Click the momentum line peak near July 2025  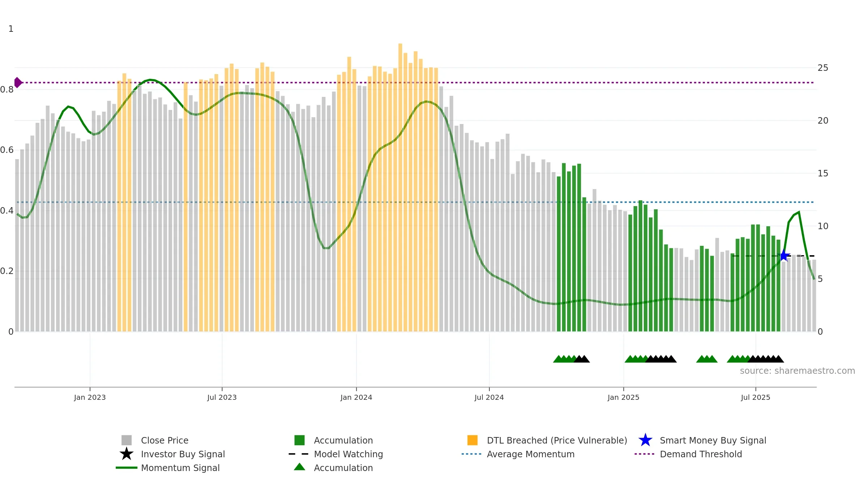(x=799, y=212)
